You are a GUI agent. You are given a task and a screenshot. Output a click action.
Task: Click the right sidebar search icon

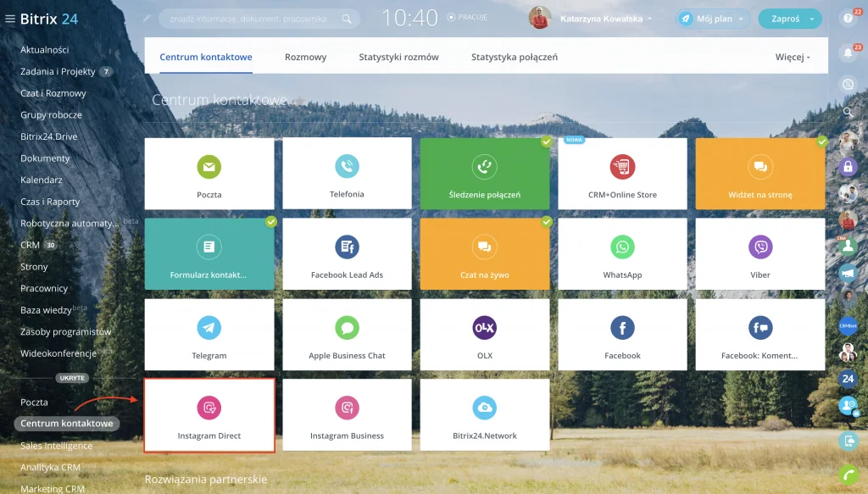(x=848, y=112)
